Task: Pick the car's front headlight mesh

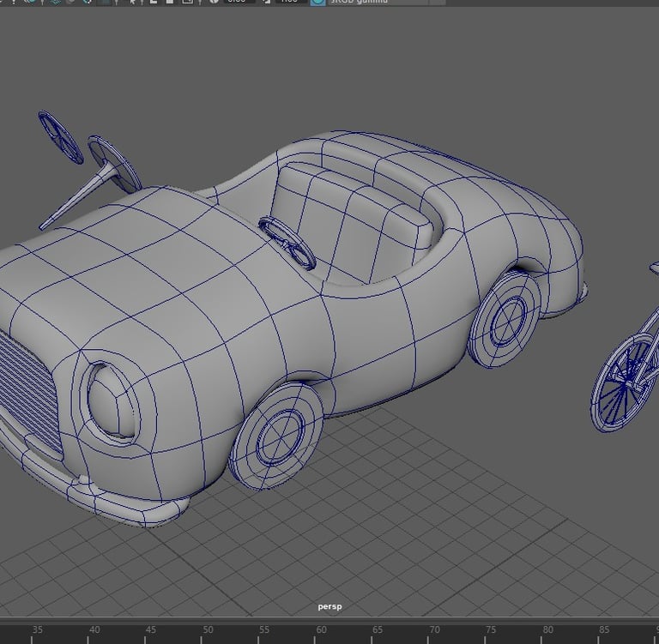Action: (x=112, y=401)
